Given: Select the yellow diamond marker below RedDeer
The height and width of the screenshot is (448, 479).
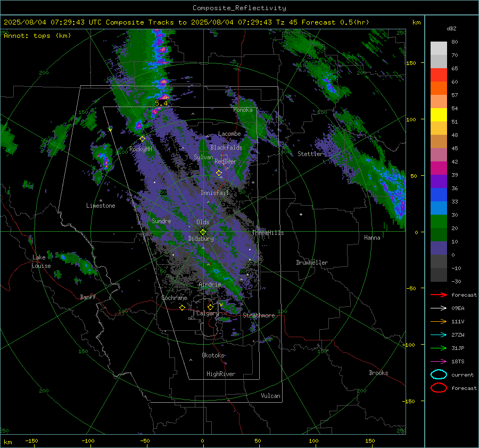Looking at the screenshot, I should [219, 173].
